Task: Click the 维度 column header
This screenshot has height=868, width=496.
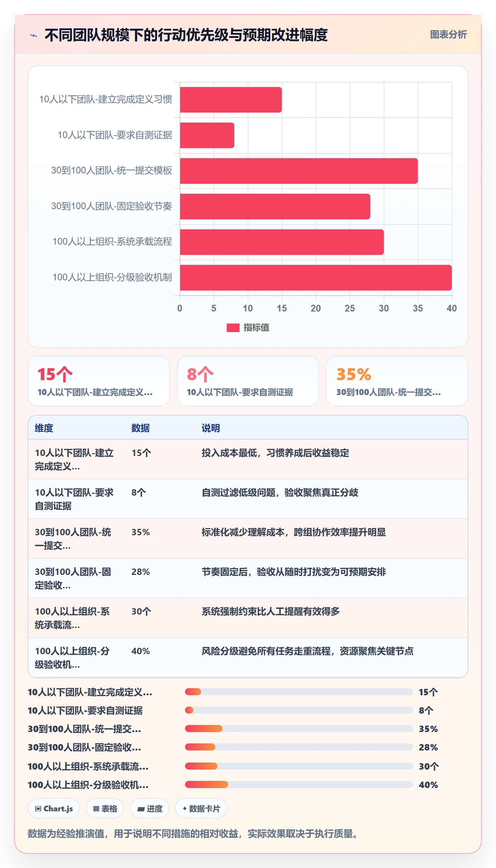Action: [44, 428]
